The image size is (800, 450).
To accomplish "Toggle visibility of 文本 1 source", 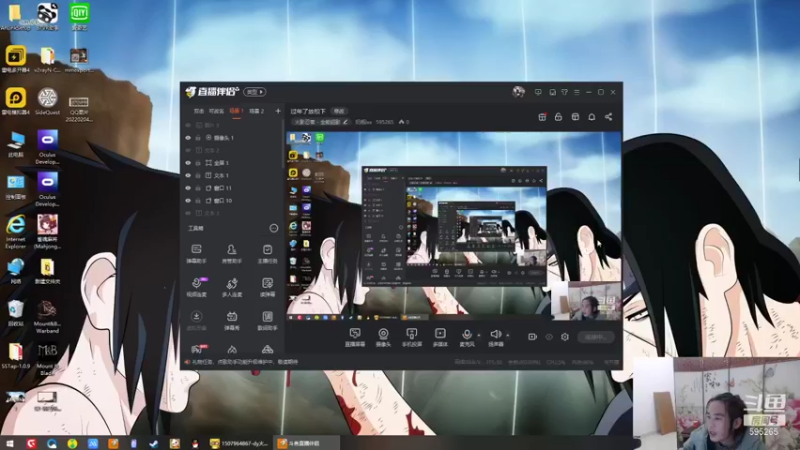I will pos(188,176).
